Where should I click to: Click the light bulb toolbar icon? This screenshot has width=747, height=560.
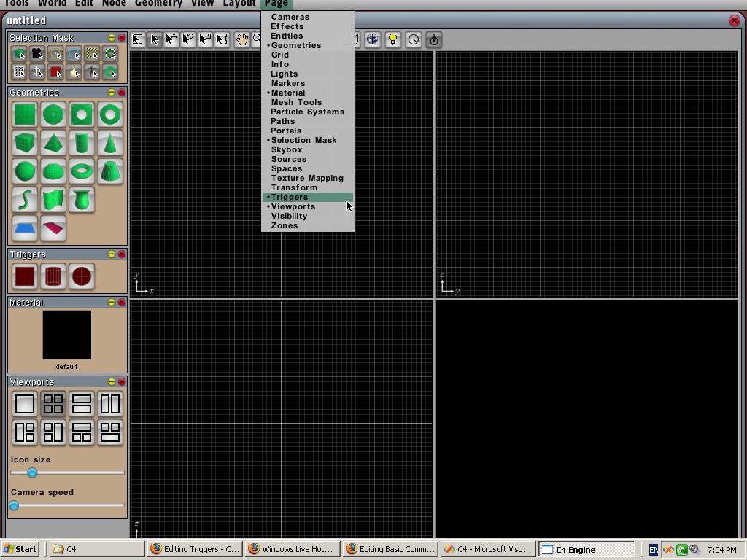[x=392, y=39]
